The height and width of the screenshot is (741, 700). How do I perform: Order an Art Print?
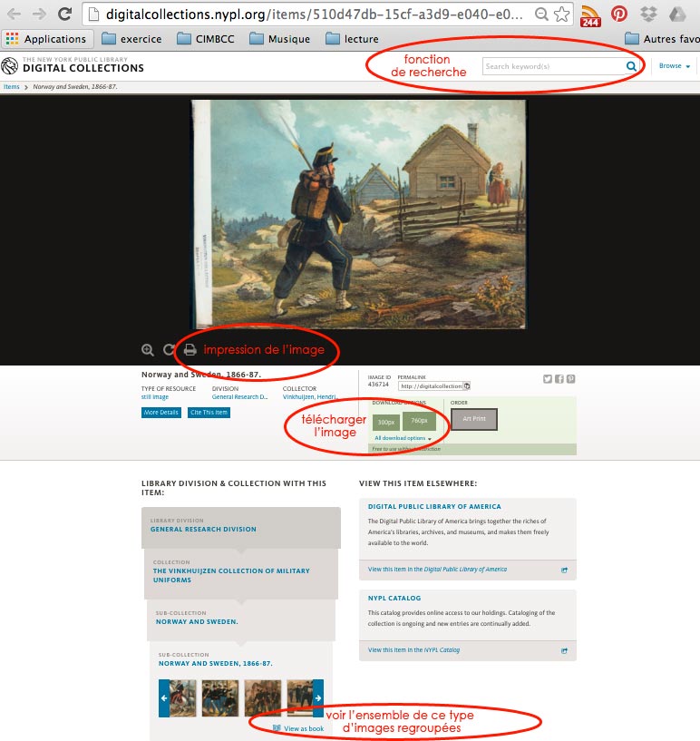[473, 419]
